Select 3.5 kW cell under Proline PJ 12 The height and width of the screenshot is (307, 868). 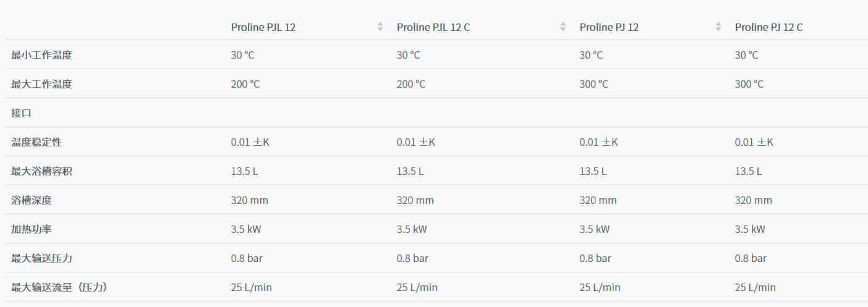(x=594, y=229)
